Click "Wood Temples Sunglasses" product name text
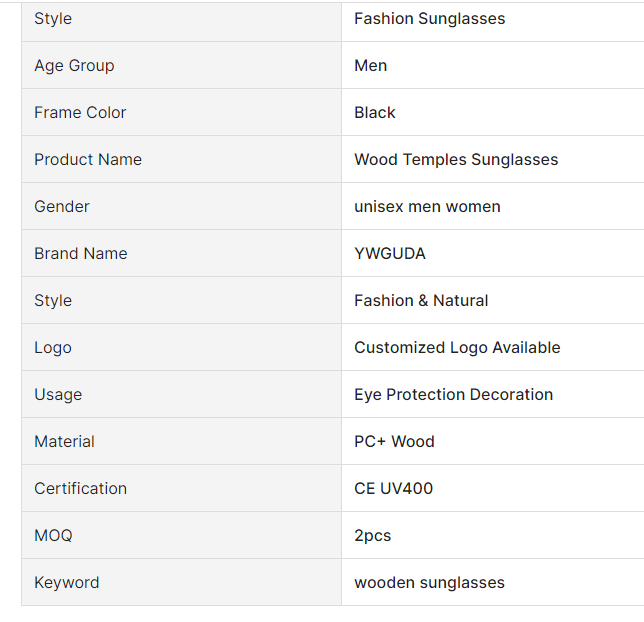The height and width of the screenshot is (622, 644). point(456,160)
